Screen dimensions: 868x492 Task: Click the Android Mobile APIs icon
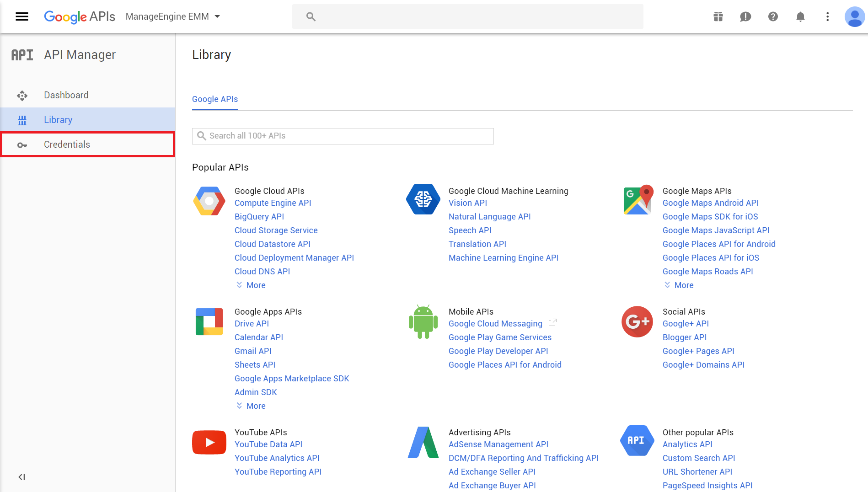(x=423, y=321)
